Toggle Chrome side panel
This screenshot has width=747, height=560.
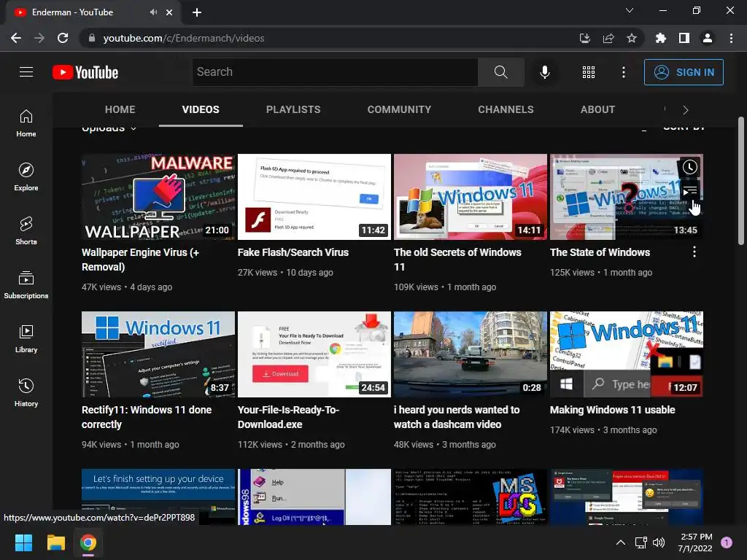coord(684,38)
